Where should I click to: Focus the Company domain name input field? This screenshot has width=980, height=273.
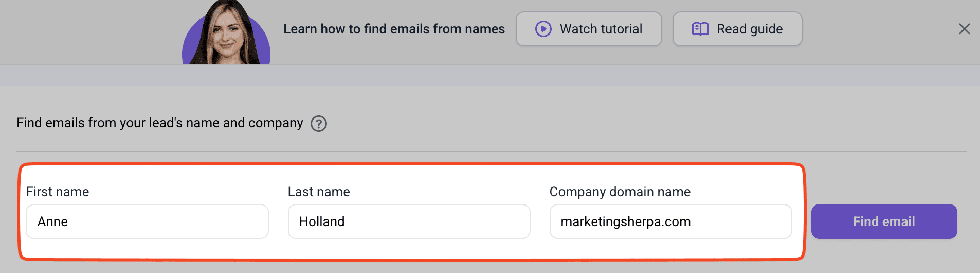670,221
